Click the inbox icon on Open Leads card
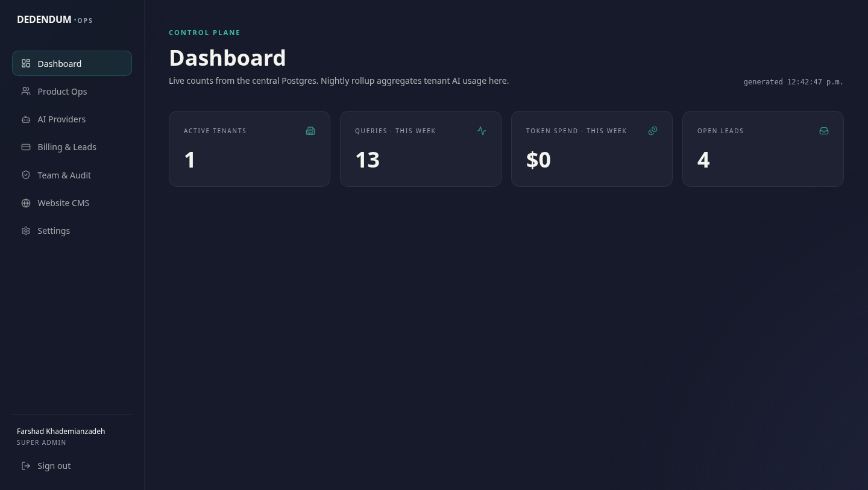 click(824, 131)
